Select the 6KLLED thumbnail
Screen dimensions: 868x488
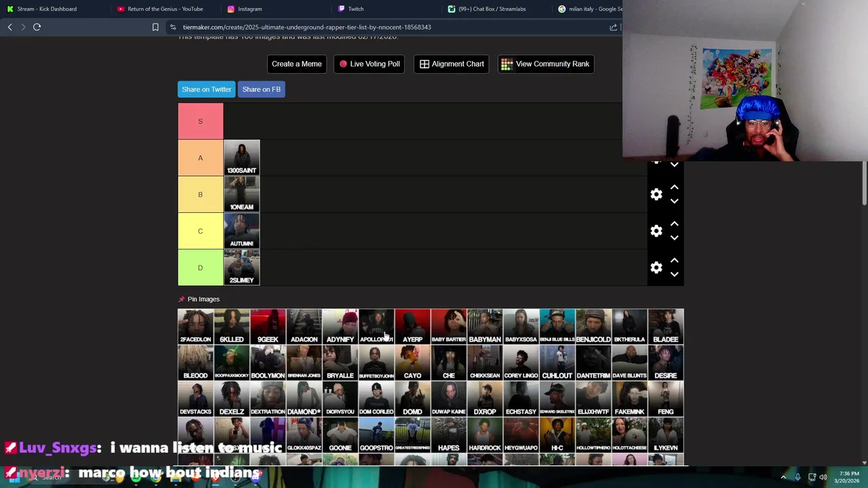(231, 327)
